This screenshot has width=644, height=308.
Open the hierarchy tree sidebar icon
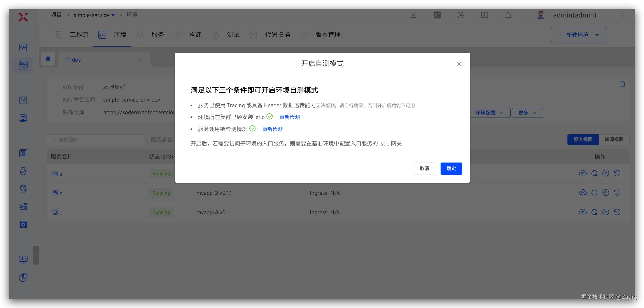coord(23,207)
